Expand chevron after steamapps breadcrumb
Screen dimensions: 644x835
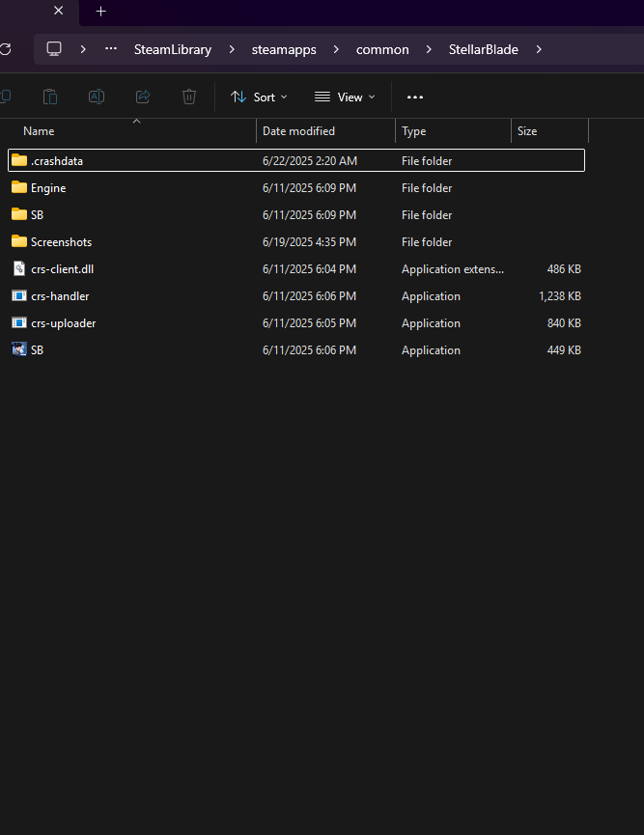click(x=336, y=49)
